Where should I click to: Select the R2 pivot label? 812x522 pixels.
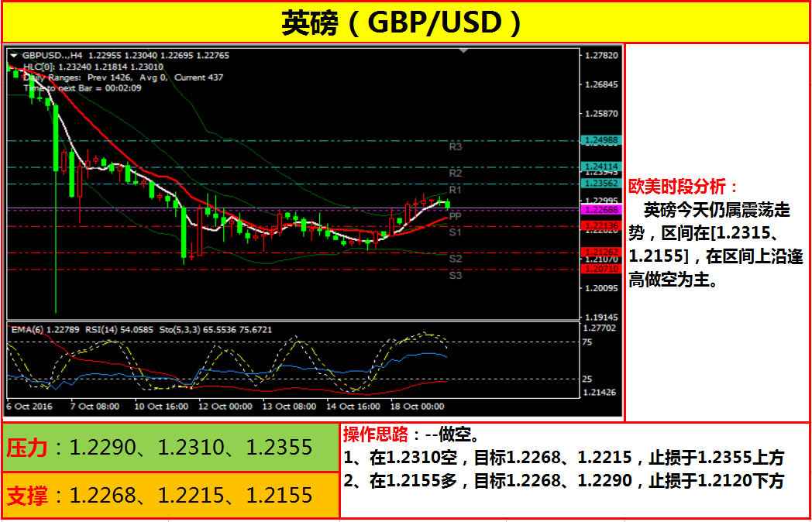(455, 173)
